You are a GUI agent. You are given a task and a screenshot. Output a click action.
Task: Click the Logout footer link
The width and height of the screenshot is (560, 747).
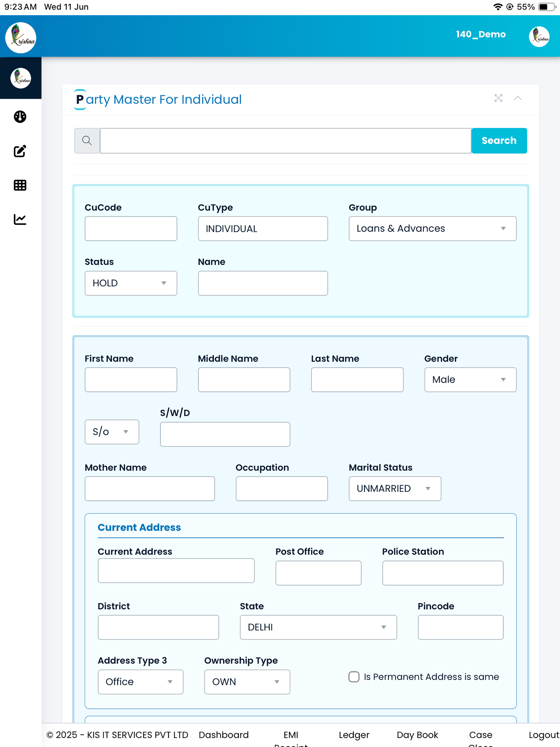544,735
